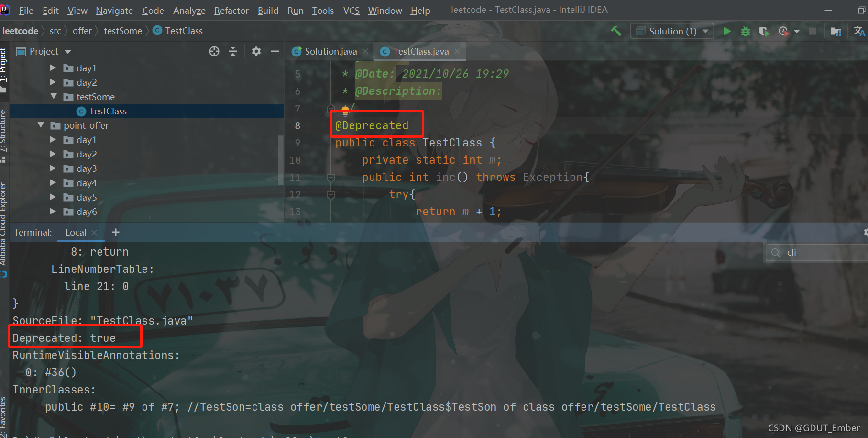Screen dimensions: 868x438
Task: Close the Solution.java editor tab
Action: (365, 51)
